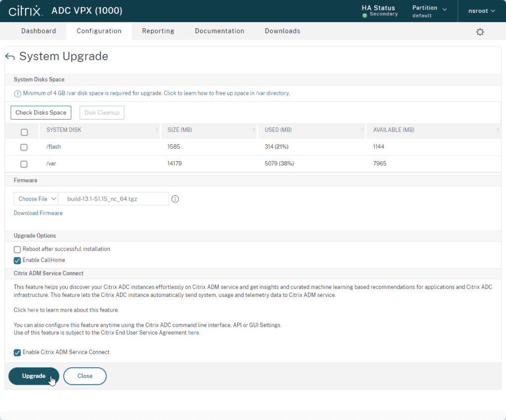
Task: Sort by SYSTEM DISK column arrows
Action: pyautogui.click(x=157, y=129)
